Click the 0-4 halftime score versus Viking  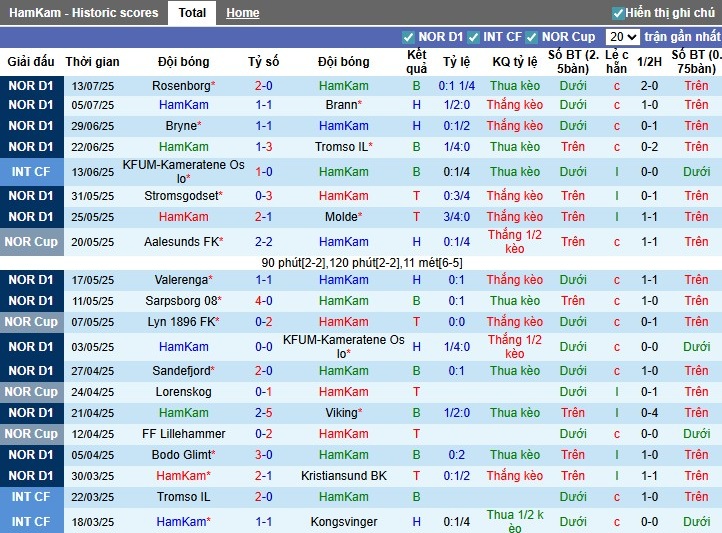coord(649,413)
